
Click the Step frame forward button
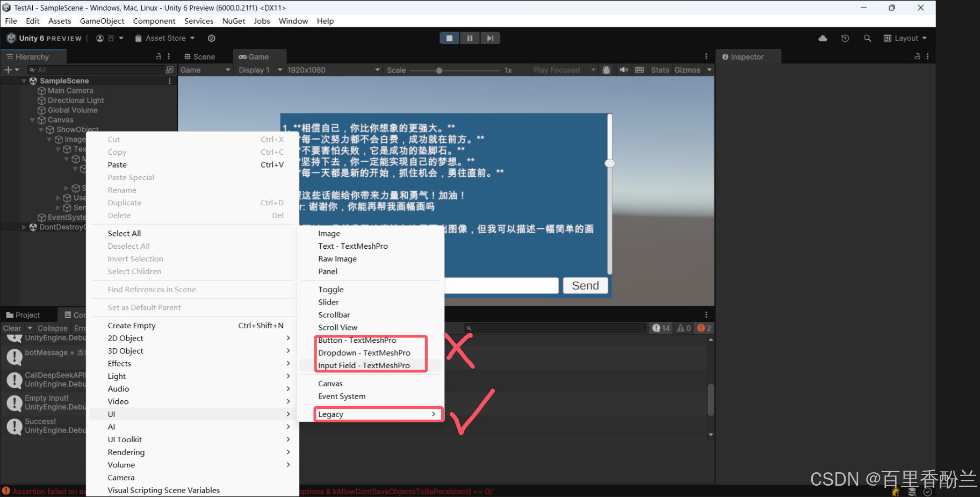click(x=490, y=38)
